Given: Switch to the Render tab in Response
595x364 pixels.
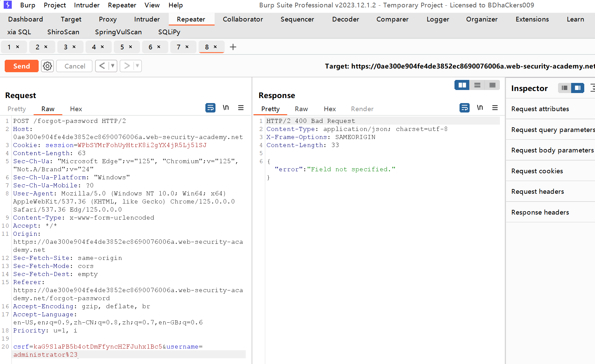Looking at the screenshot, I should click(362, 109).
